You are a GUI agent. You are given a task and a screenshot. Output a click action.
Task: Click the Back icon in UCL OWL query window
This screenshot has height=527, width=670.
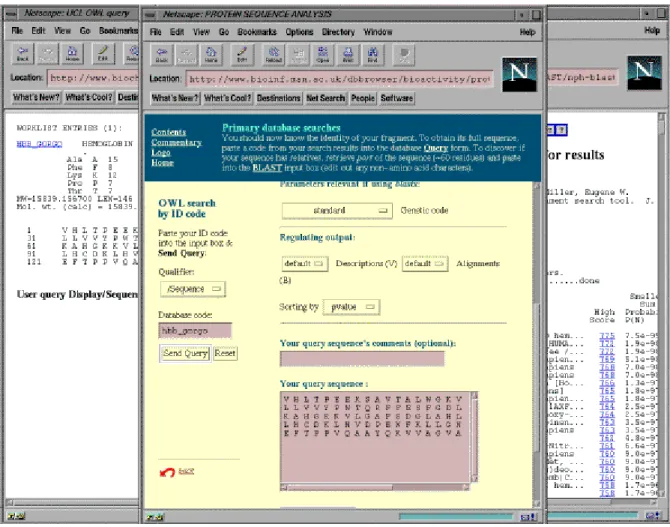[x=23, y=54]
